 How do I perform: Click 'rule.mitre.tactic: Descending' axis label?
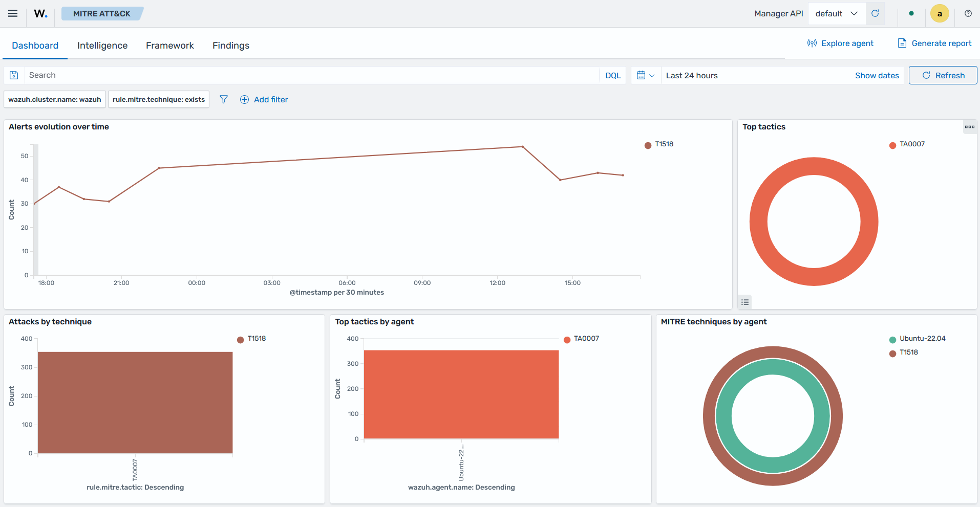click(x=135, y=488)
